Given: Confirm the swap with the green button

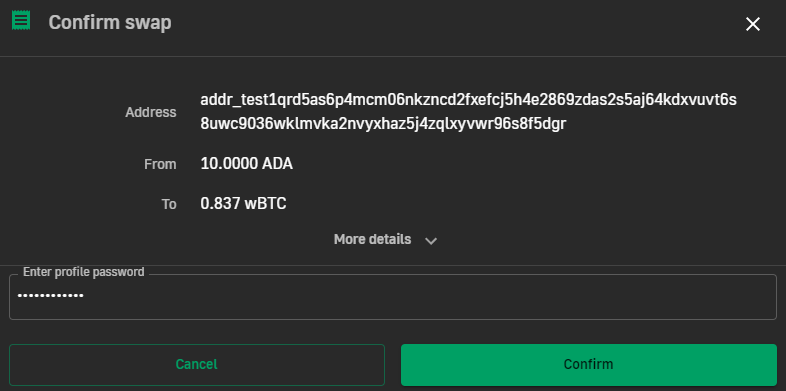Looking at the screenshot, I should pos(589,364).
